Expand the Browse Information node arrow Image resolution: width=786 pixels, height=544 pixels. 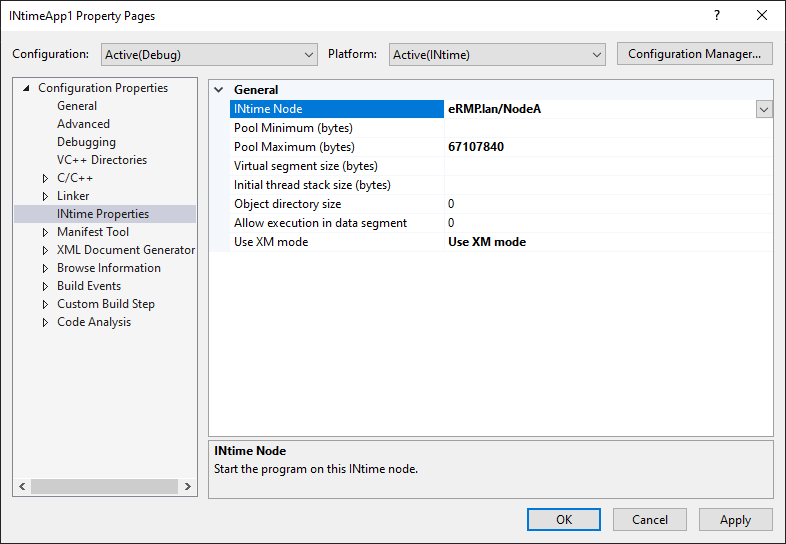[45, 268]
